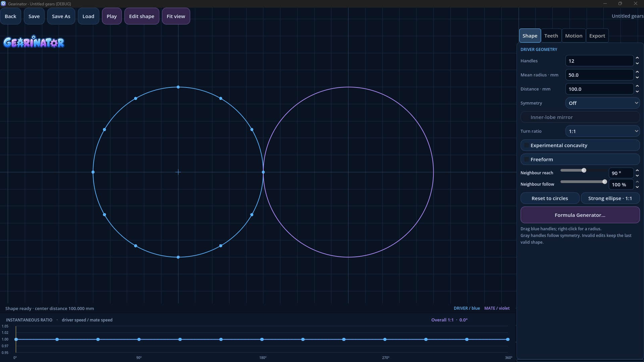
Task: Increase Mean radius with up arrow
Action: (637, 72)
